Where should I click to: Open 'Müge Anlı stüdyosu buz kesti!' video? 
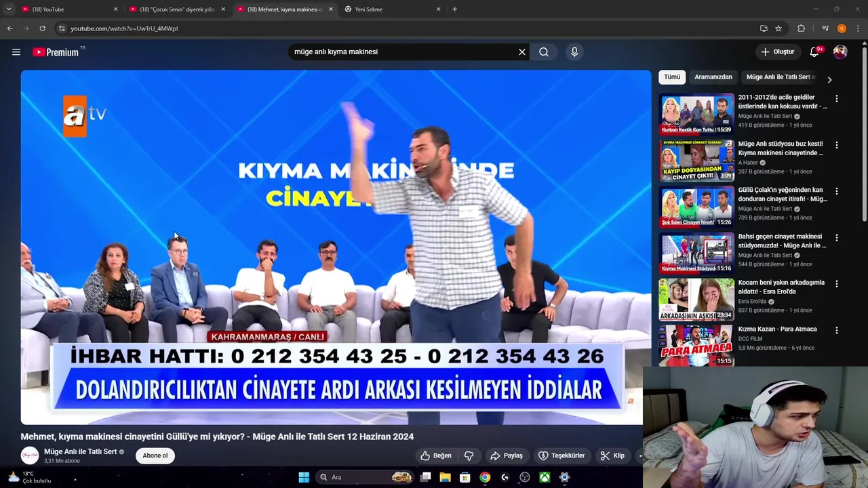point(696,161)
